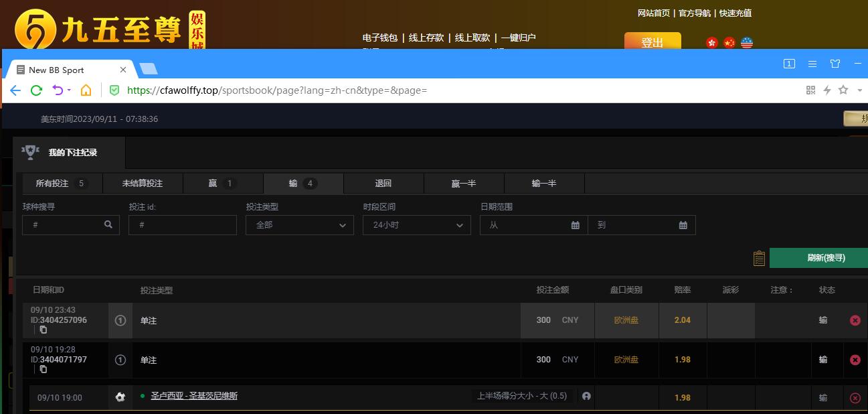Open the 时段区间 dropdown showing 24小时
This screenshot has height=414, width=868.
coord(416,225)
